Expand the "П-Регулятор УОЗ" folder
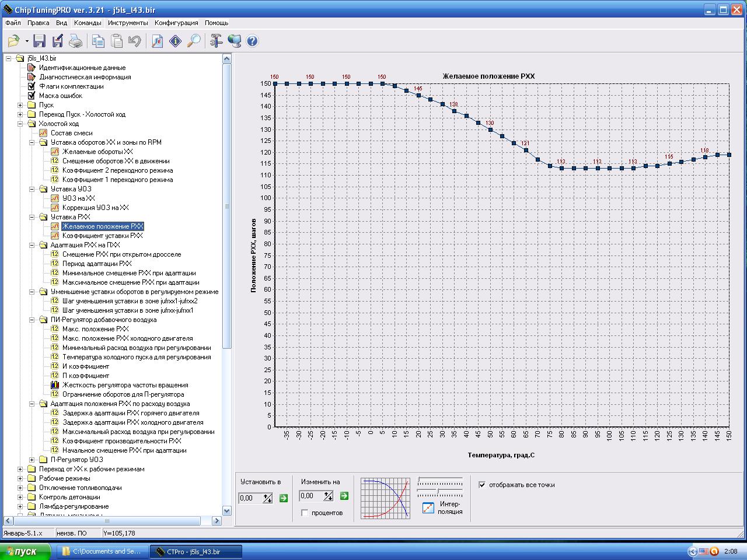This screenshot has height=560, width=747. 32,460
